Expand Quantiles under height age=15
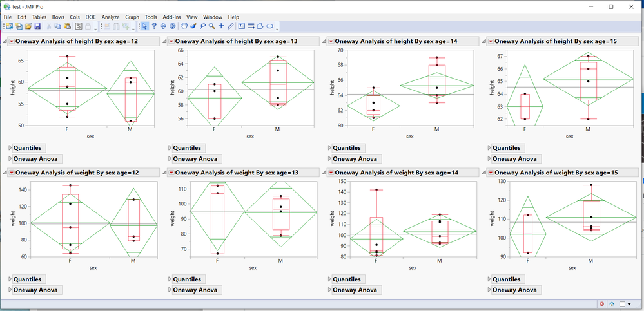Image resolution: width=644 pixels, height=311 pixels. tap(489, 148)
